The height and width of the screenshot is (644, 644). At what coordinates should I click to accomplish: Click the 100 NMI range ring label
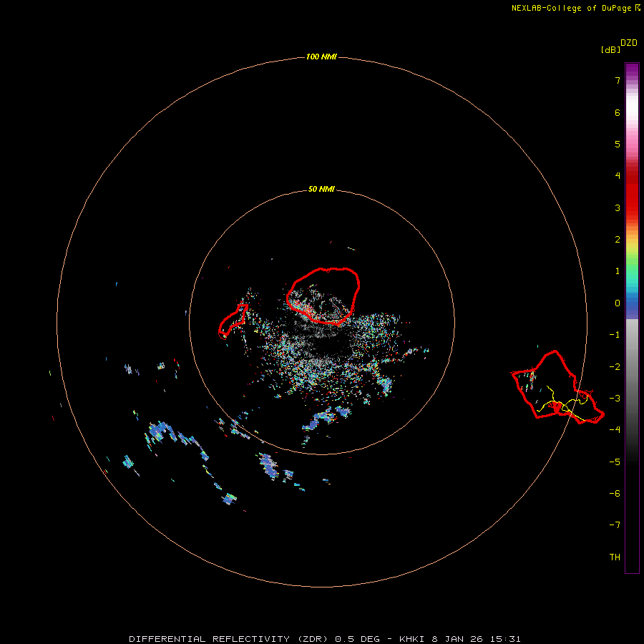[x=321, y=57]
